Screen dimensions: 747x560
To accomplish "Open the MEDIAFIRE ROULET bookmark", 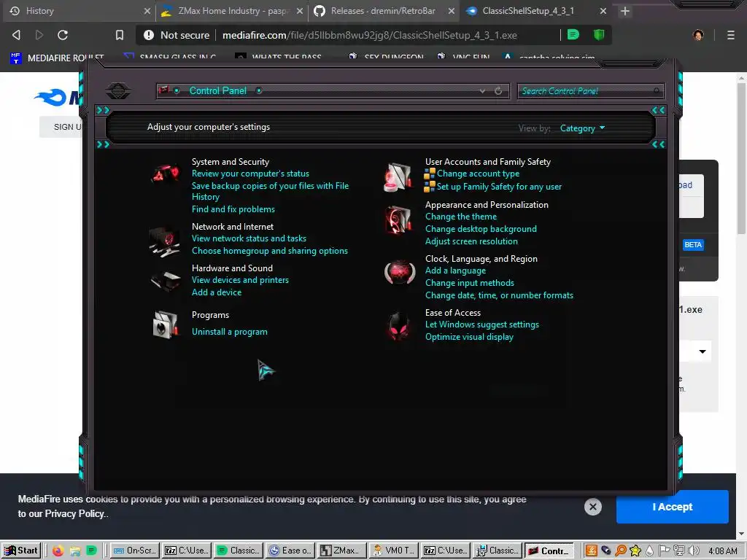I will pos(57,58).
